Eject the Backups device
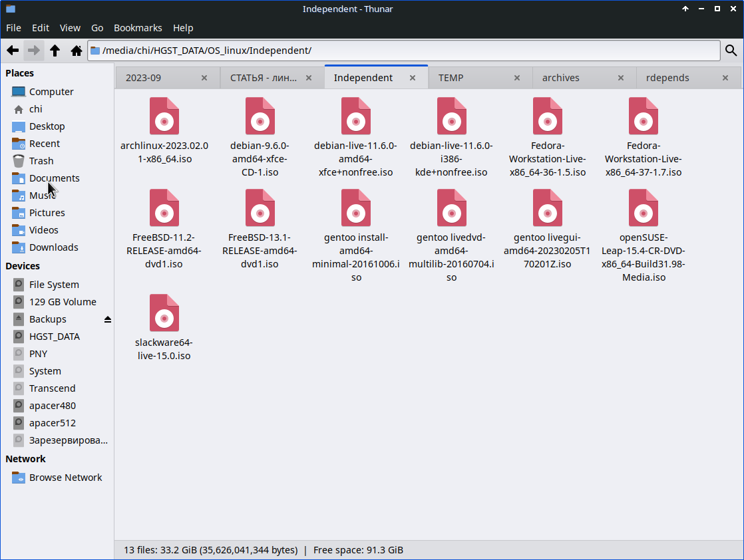 pos(108,320)
